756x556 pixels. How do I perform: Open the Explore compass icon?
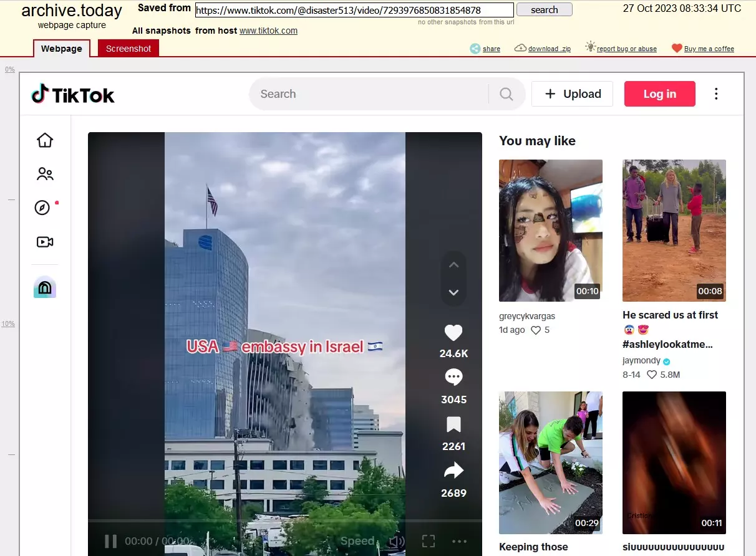[42, 208]
